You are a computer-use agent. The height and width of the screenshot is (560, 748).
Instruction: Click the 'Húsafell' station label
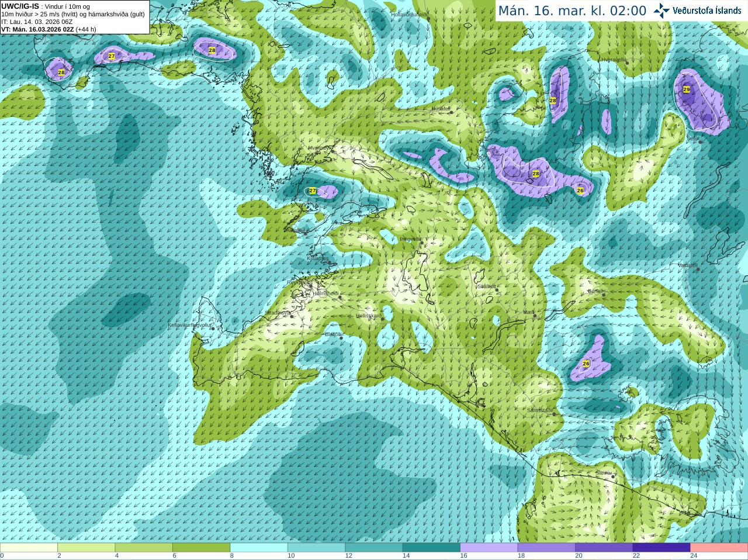[x=441, y=109]
